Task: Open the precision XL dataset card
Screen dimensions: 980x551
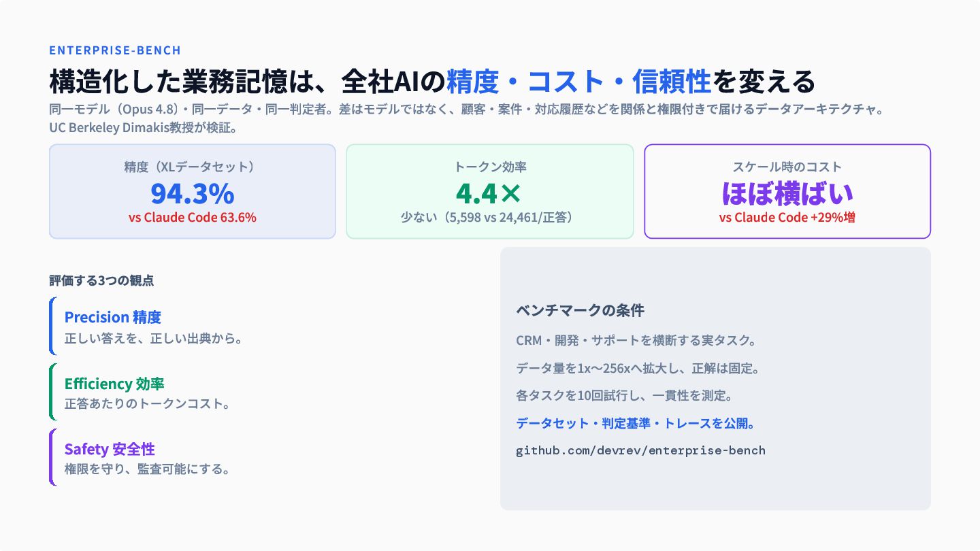Action: [x=193, y=191]
